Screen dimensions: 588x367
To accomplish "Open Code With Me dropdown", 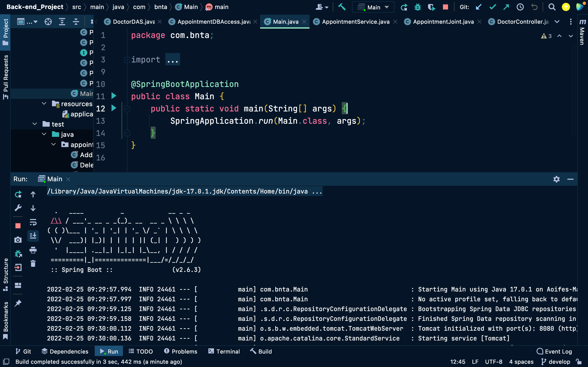I will pos(322,7).
